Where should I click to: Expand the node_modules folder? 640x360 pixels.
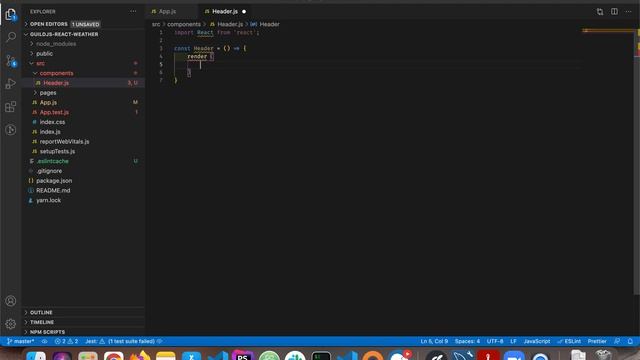[x=56, y=44]
